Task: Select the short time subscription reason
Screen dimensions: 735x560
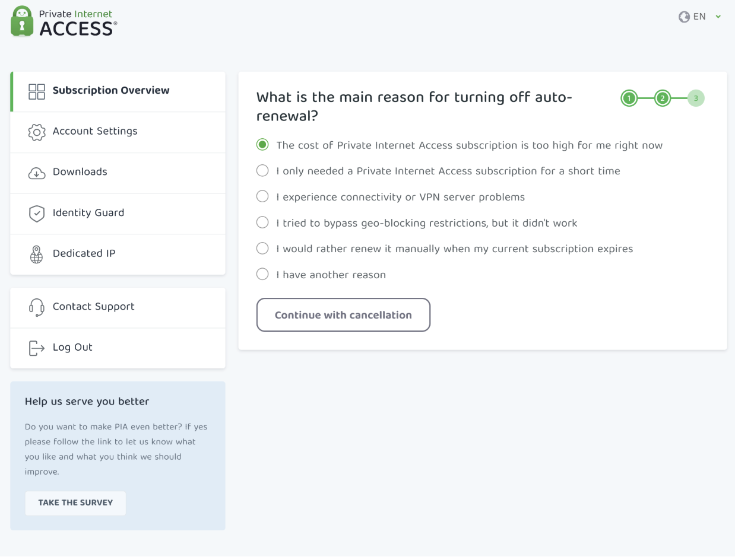Action: [x=262, y=171]
